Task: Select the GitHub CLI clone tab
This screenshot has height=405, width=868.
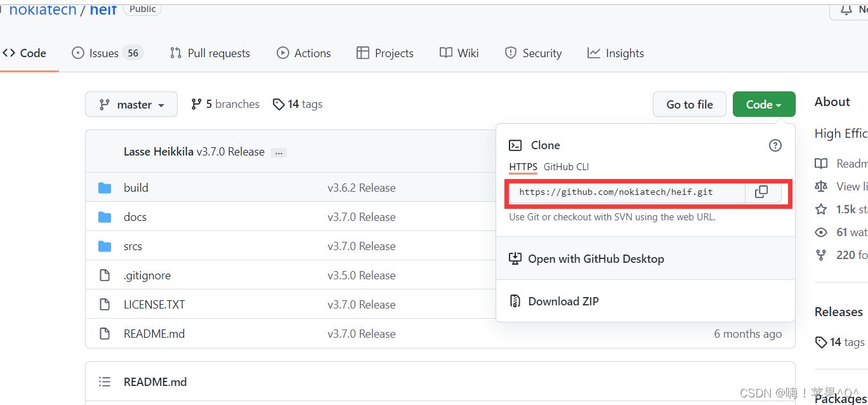Action: [x=567, y=167]
